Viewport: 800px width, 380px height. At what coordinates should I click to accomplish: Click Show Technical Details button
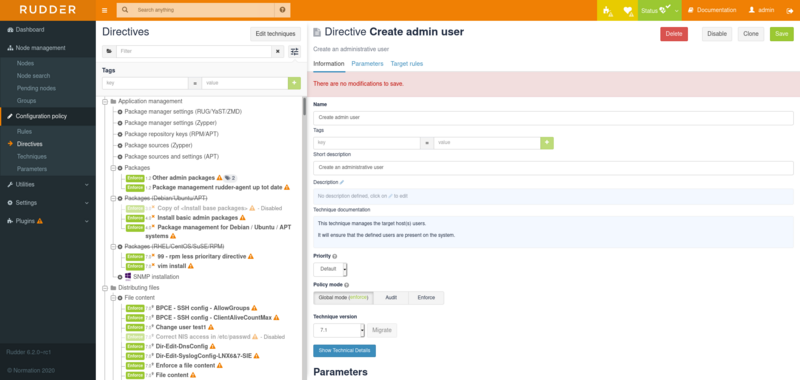point(344,351)
